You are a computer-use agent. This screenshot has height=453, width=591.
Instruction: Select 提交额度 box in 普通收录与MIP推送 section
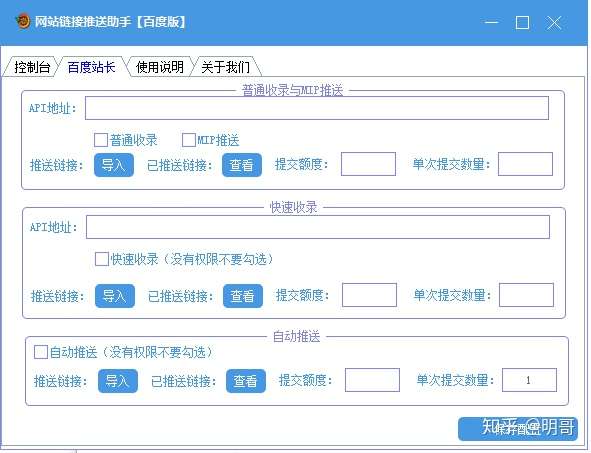tap(368, 164)
